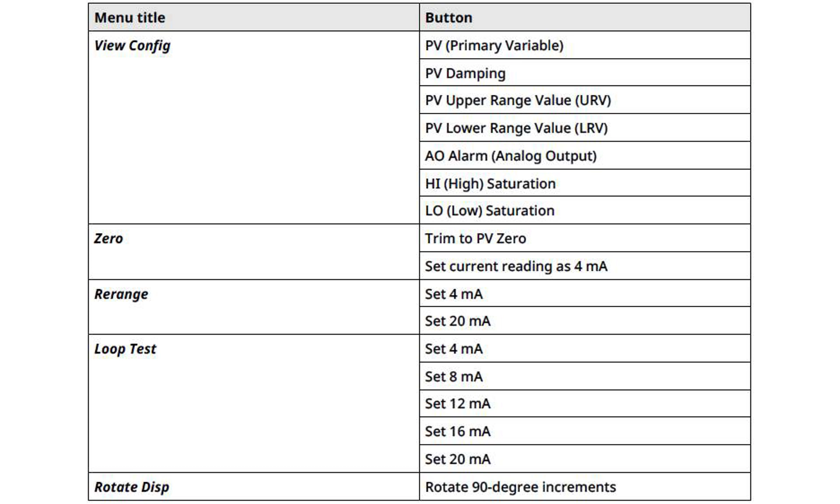Image resolution: width=840 pixels, height=504 pixels.
Task: Click the Set 16 mA row
Action: click(585, 431)
